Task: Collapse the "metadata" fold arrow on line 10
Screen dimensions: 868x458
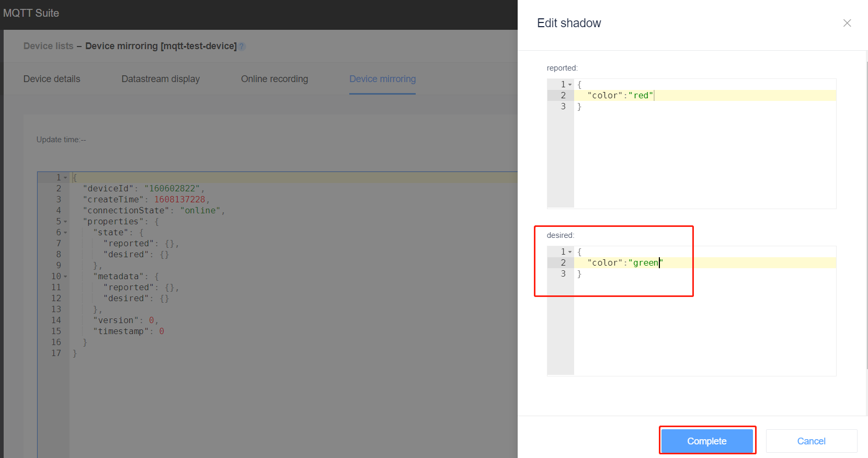Action: click(x=65, y=277)
